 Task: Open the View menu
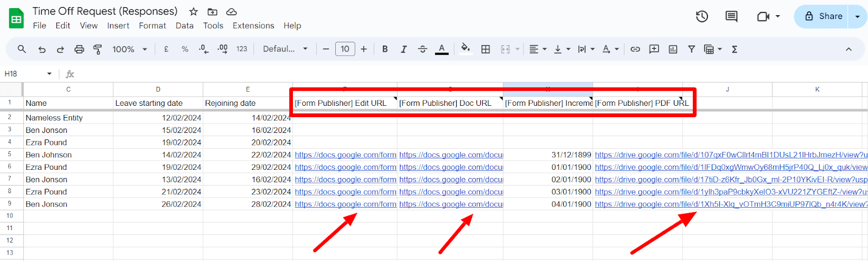click(x=88, y=26)
